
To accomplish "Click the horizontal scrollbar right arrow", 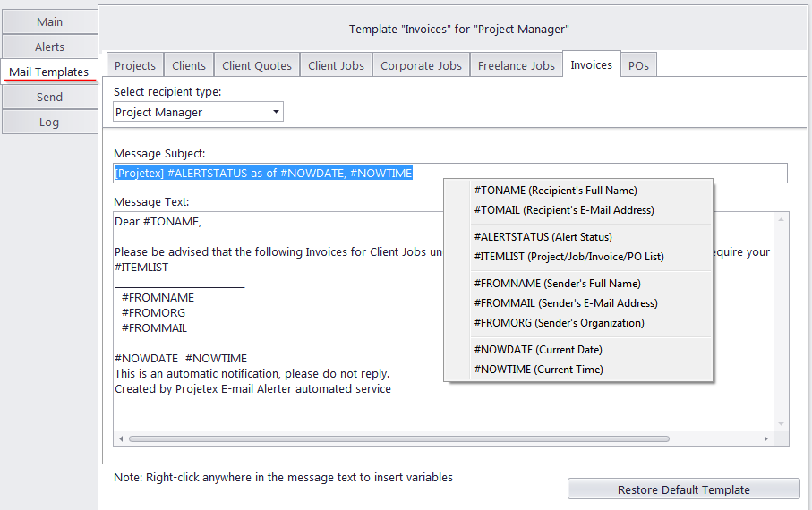I will tap(766, 438).
